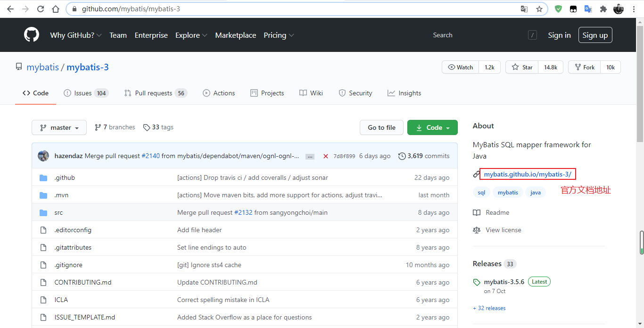The image size is (644, 328).
Task: Open the master branch dropdown
Action: (59, 127)
